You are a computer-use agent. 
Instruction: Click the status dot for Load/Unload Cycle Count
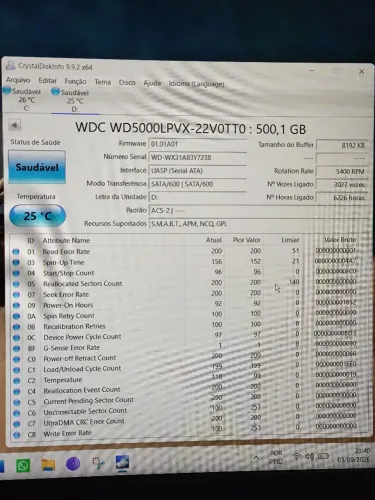coord(16,370)
